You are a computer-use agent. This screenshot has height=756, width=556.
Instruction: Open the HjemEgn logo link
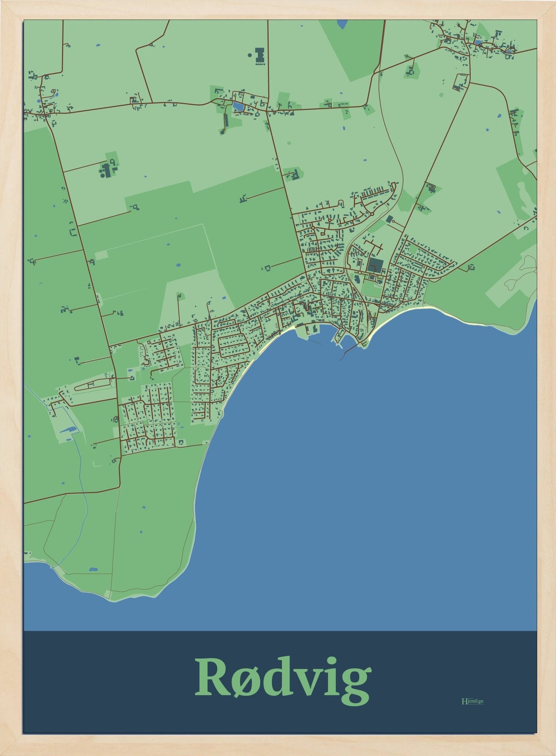pyautogui.click(x=472, y=701)
